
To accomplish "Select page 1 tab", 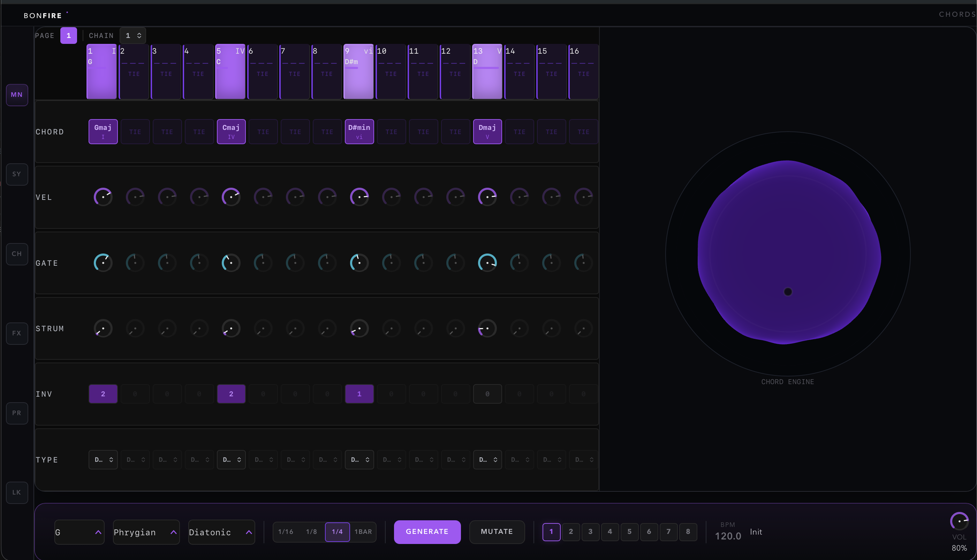I will tap(69, 36).
